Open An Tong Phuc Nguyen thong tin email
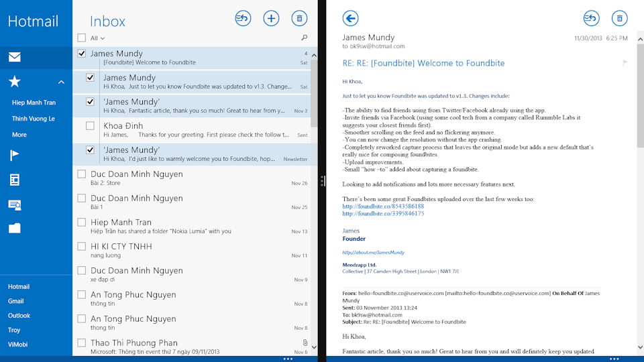 (192, 322)
